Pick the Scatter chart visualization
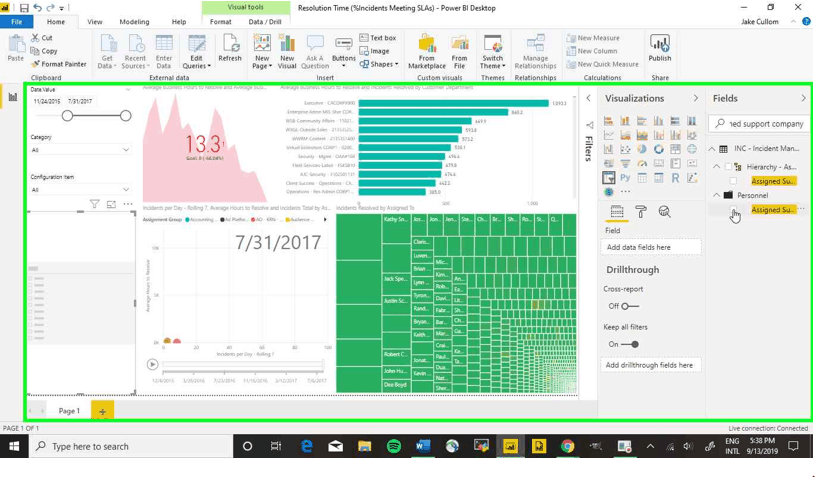This screenshot has width=815, height=477. coord(625,149)
